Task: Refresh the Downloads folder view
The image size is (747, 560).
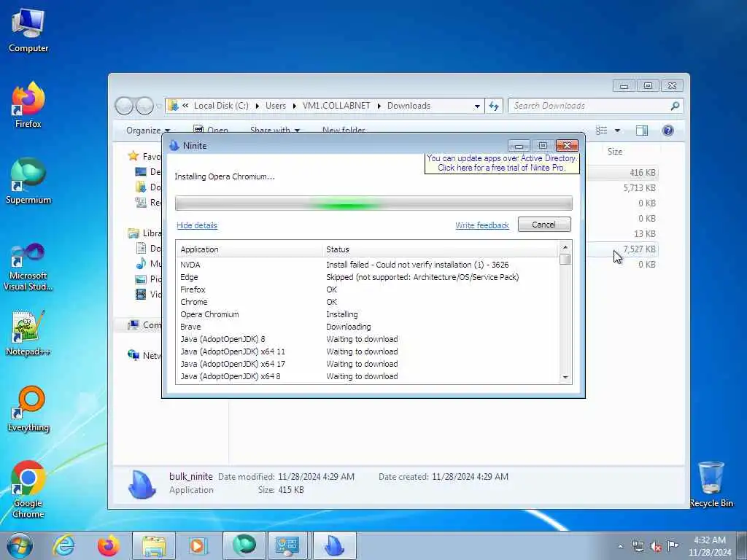Action: (x=494, y=106)
